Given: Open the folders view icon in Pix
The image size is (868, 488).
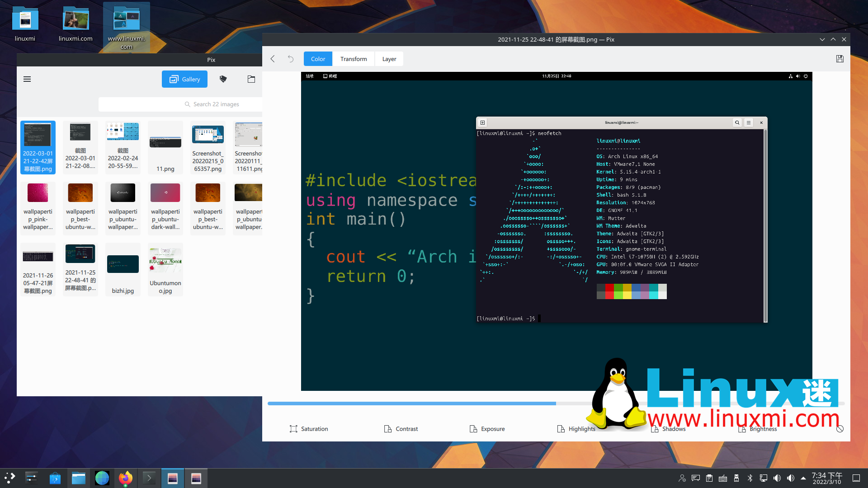Looking at the screenshot, I should [251, 79].
